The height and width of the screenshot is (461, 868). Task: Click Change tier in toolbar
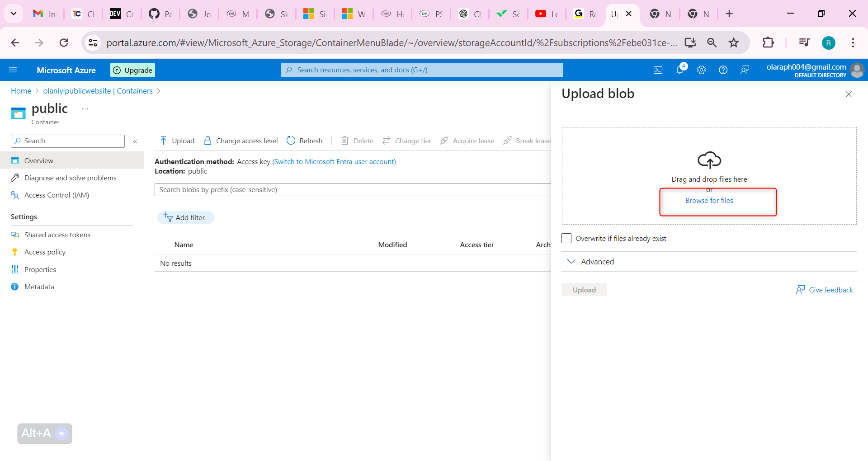(x=407, y=141)
